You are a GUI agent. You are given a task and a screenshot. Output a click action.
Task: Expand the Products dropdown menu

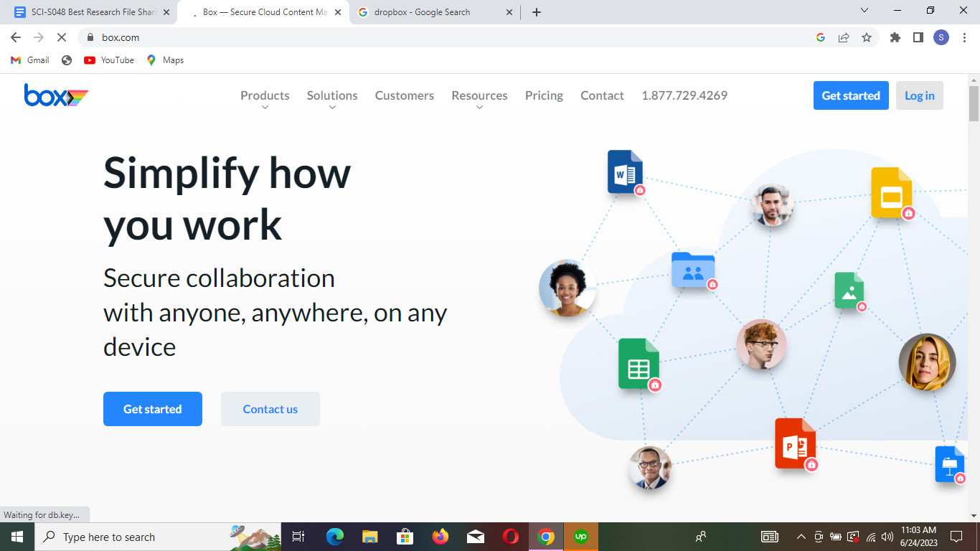[265, 96]
